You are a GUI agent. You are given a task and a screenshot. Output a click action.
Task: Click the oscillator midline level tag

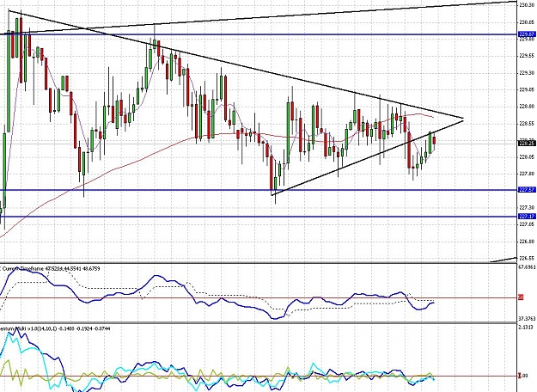pos(521,297)
